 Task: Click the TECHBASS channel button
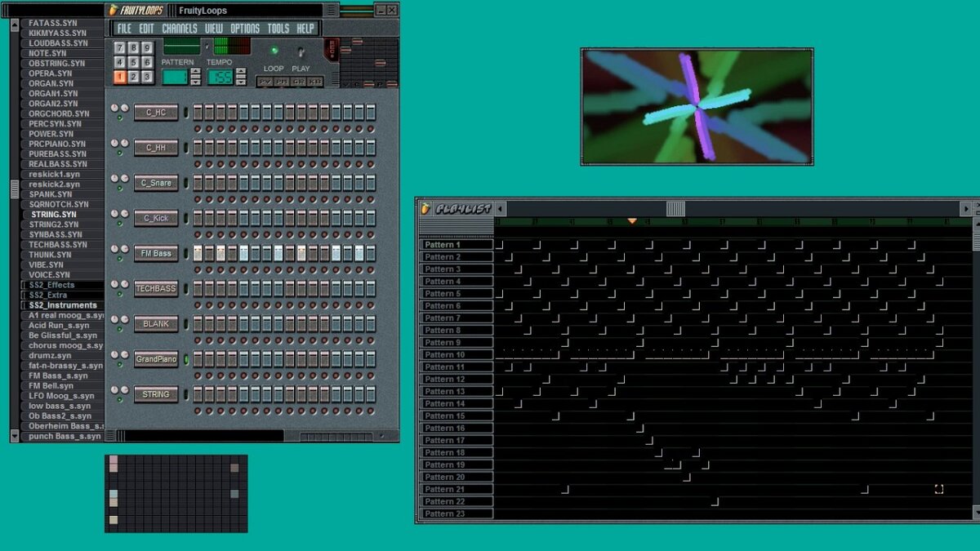coord(156,288)
